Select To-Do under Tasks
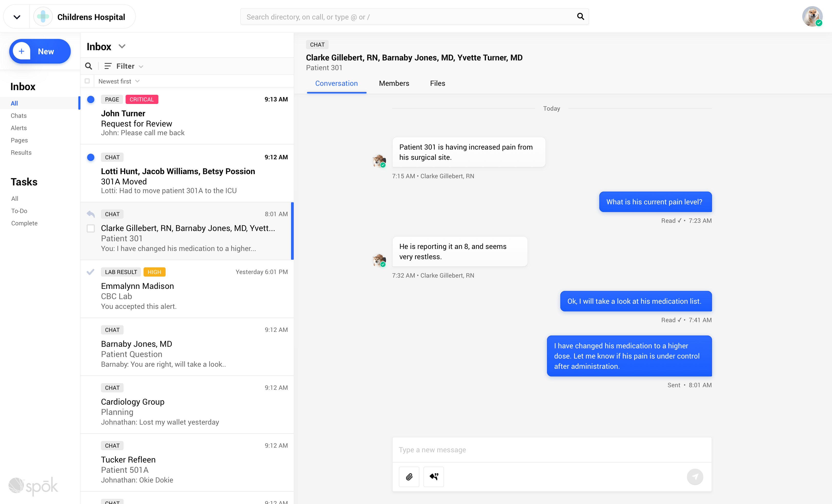The height and width of the screenshot is (504, 832). coord(19,211)
